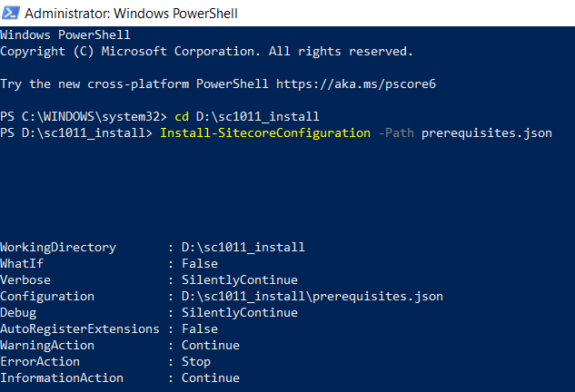The image size is (575, 392).
Task: Click the Install-SitecoreConfiguration command text
Action: pos(261,133)
